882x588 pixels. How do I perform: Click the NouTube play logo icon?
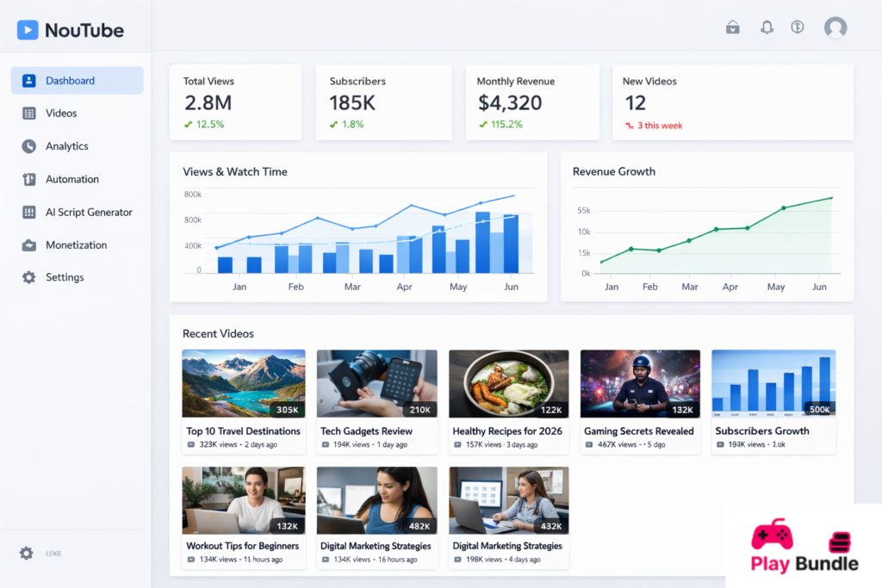[28, 30]
